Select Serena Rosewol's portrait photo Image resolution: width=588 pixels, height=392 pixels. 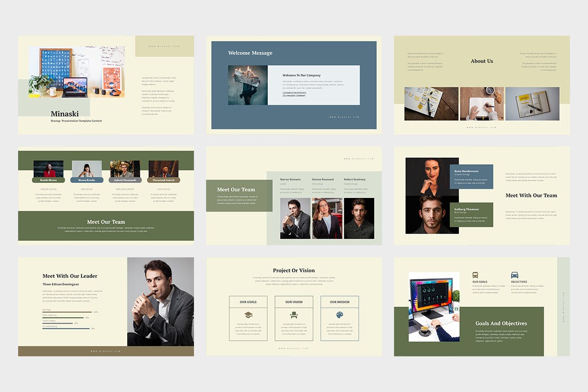[x=327, y=218]
